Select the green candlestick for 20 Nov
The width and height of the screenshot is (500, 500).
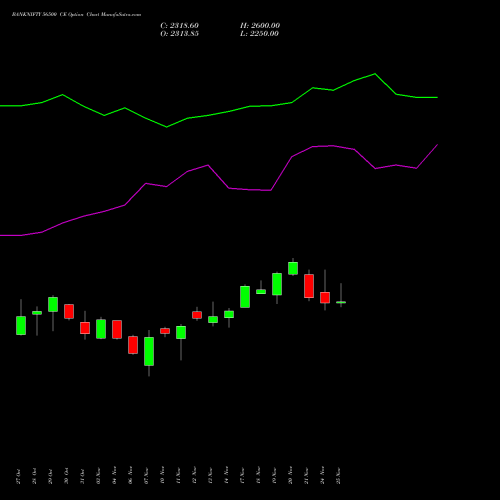point(293,268)
